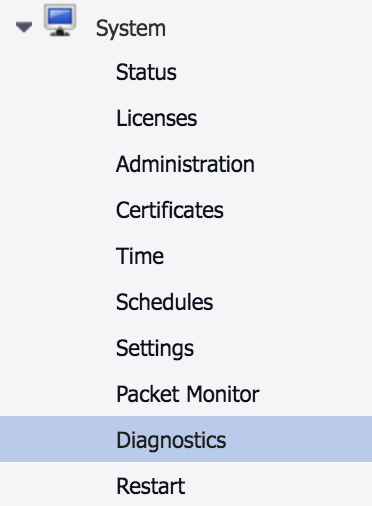The image size is (372, 506).
Task: View the Certificates page
Action: [x=170, y=210]
